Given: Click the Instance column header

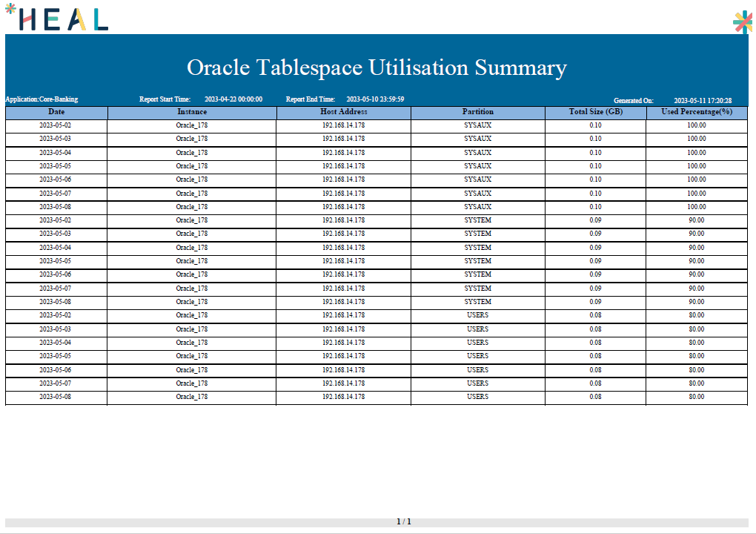Looking at the screenshot, I should click(192, 112).
